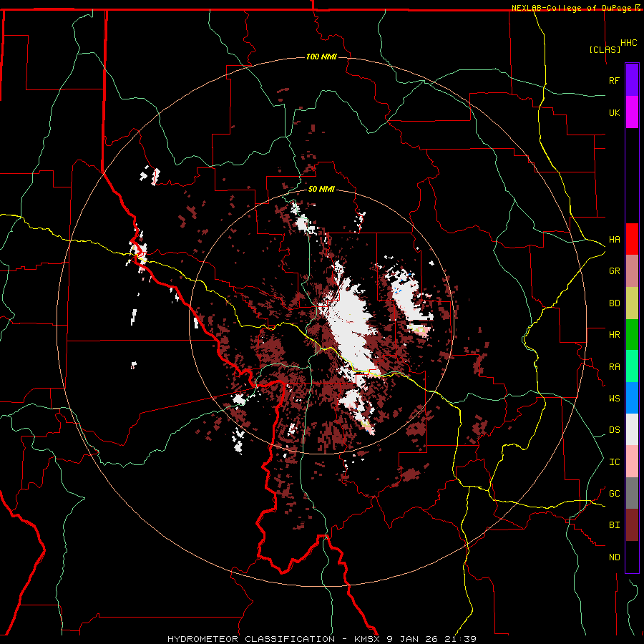
Task: Click the RA legend label
Action: click(x=614, y=367)
